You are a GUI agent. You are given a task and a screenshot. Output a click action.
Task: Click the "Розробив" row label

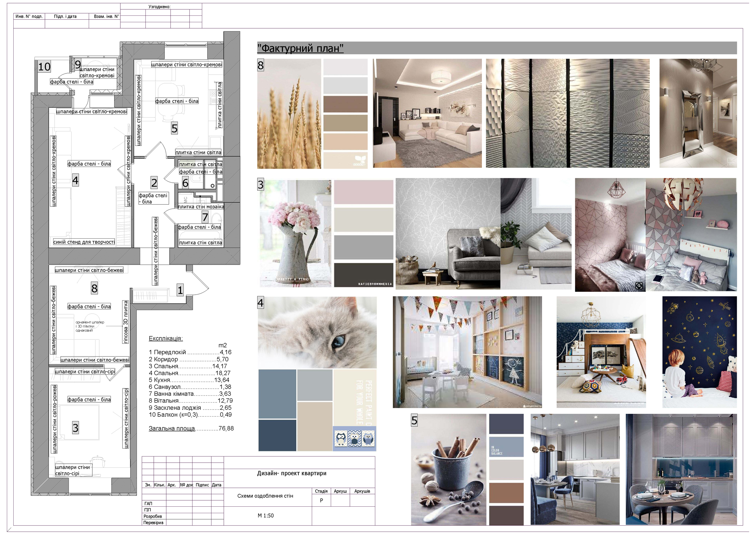[x=153, y=516]
